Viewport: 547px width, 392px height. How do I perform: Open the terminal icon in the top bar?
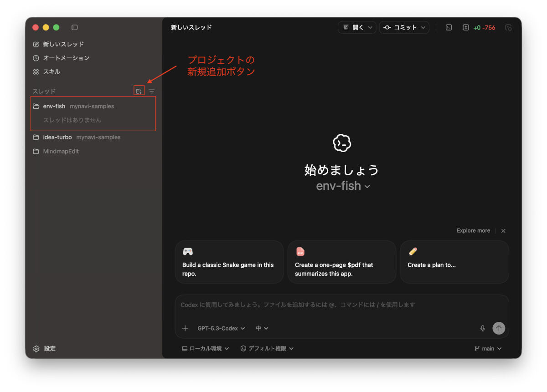pos(449,27)
